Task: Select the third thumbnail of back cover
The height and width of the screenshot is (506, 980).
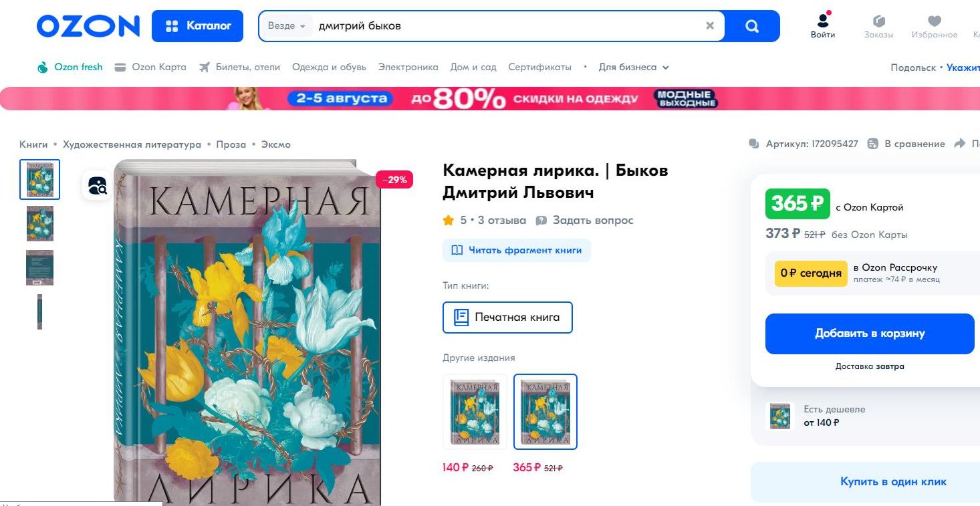Action: click(39, 267)
